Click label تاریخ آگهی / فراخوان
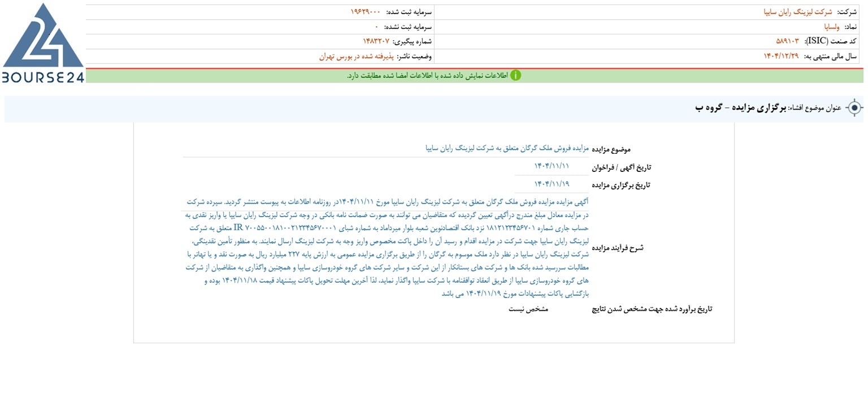 point(622,167)
